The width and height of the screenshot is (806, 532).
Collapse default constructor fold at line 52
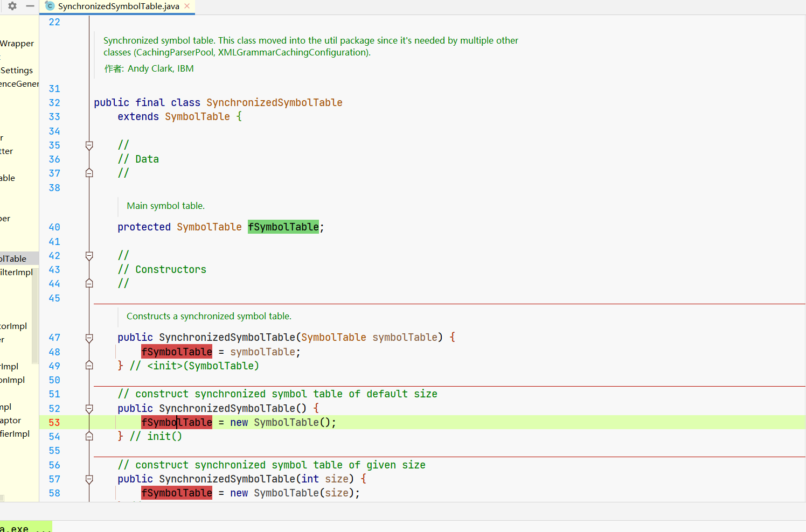tap(89, 409)
